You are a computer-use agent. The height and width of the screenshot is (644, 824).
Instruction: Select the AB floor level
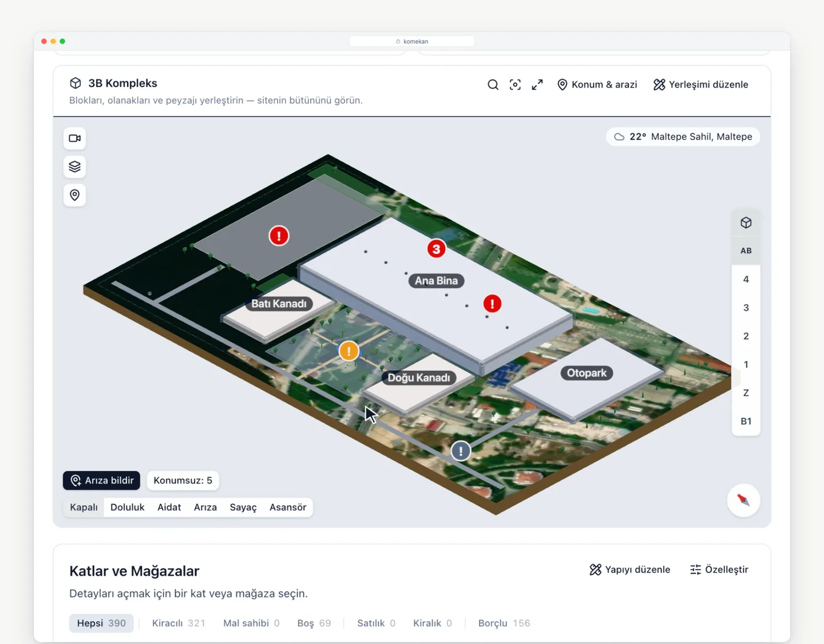click(746, 251)
